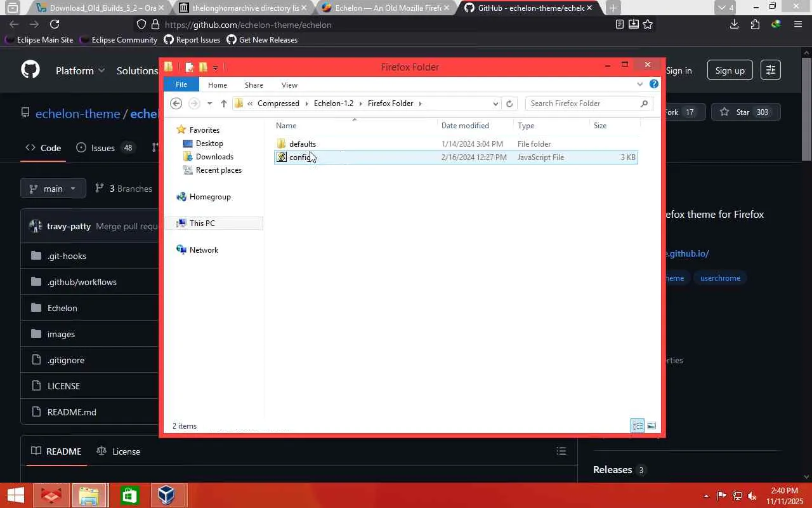The image size is (812, 508).
Task: Open the clock and date in taskbar
Action: [x=784, y=495]
